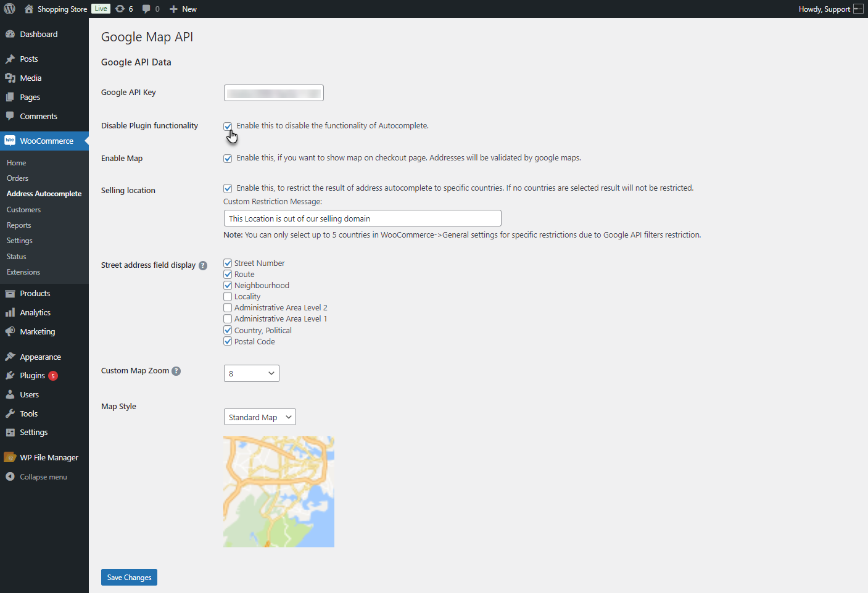This screenshot has height=593, width=868.
Task: Open WooCommerce Customers submenu
Action: pos(23,210)
